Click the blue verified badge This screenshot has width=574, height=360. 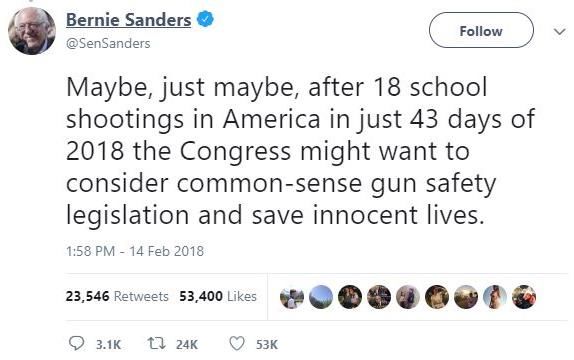(205, 19)
